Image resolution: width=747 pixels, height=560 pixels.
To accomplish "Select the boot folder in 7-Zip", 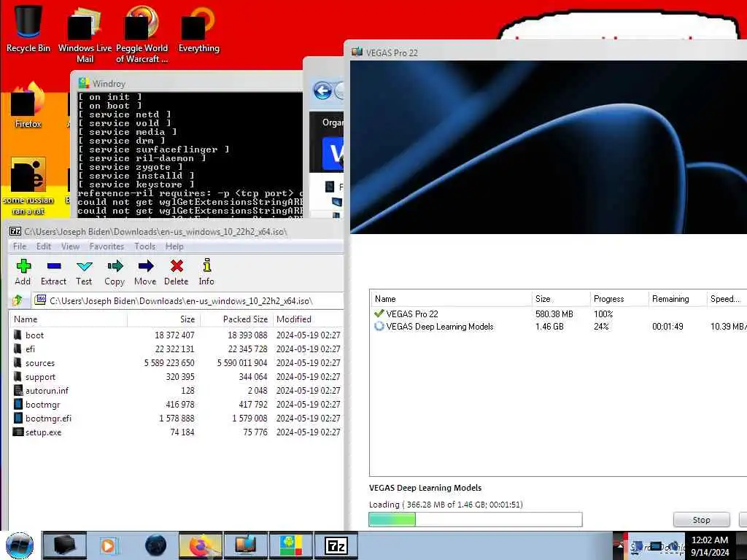I will click(176, 335).
